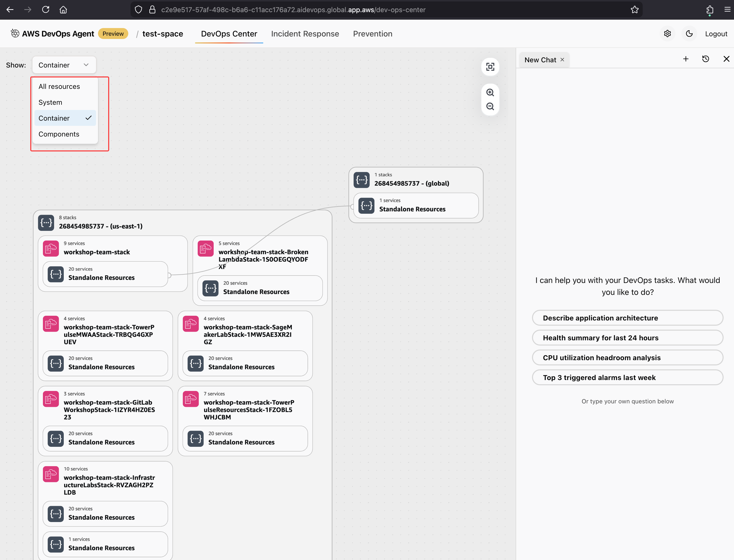Open settings via the gear icon

[667, 34]
